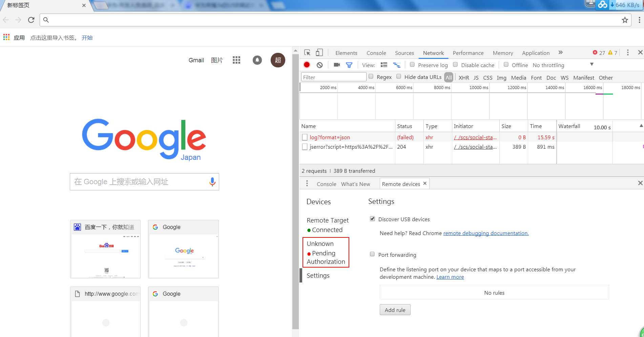Open the 图片 images link
644x337 pixels.
[217, 60]
